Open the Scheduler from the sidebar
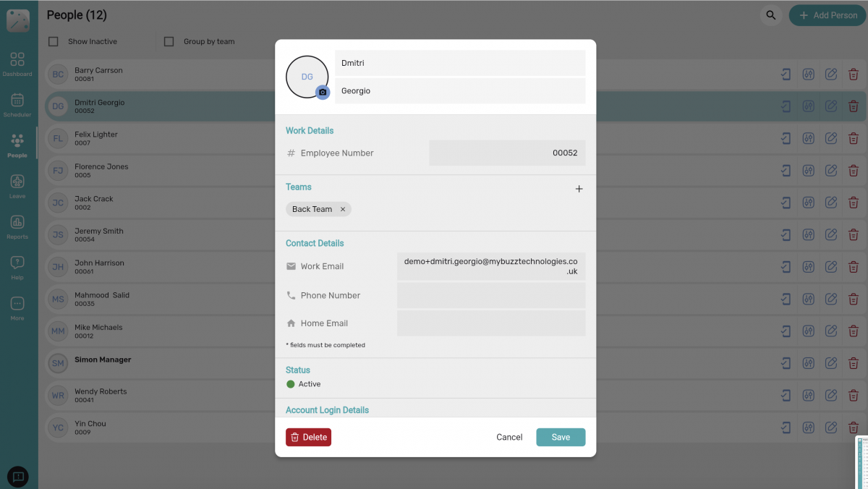 (x=17, y=103)
